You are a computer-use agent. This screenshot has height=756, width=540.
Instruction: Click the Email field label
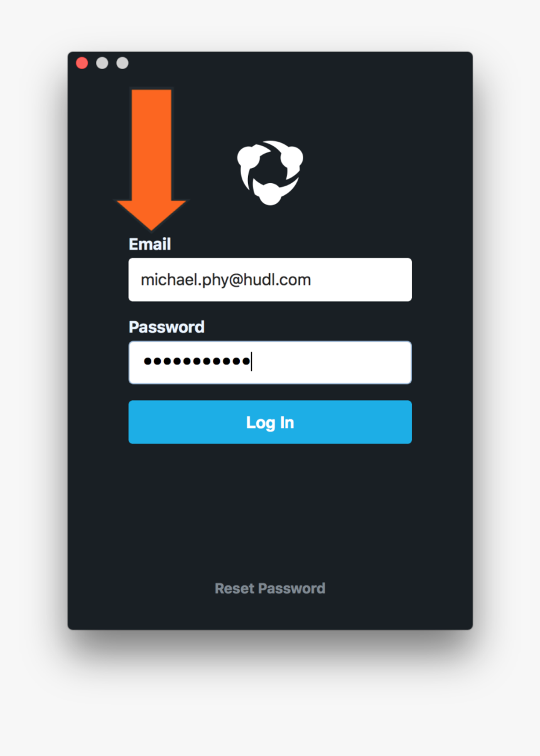149,244
